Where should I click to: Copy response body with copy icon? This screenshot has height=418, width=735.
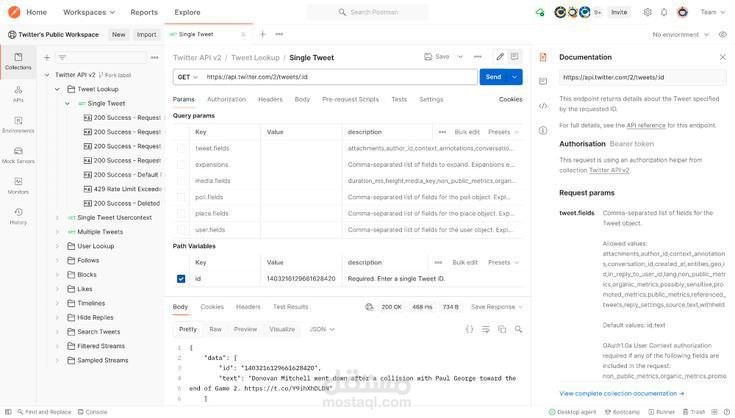pos(502,329)
